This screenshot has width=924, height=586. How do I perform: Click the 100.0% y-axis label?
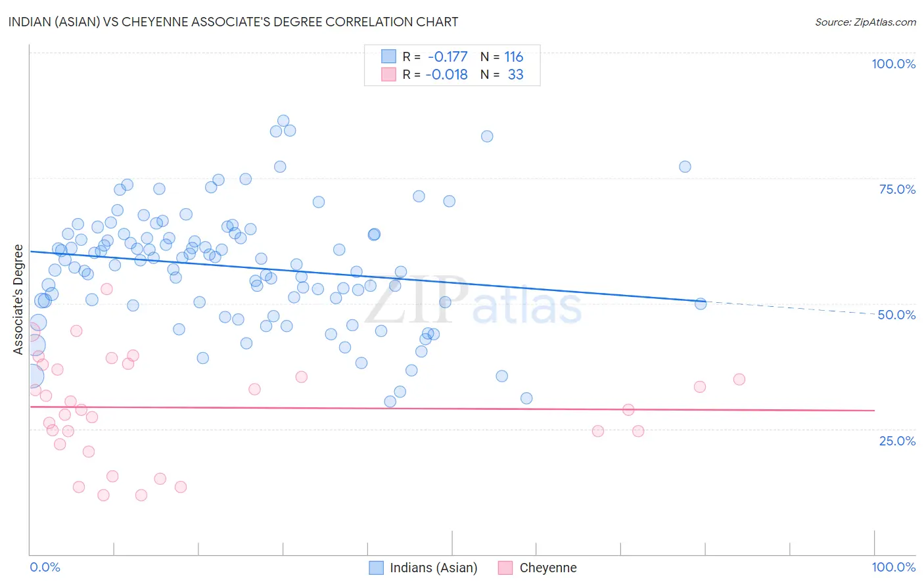[x=894, y=64]
